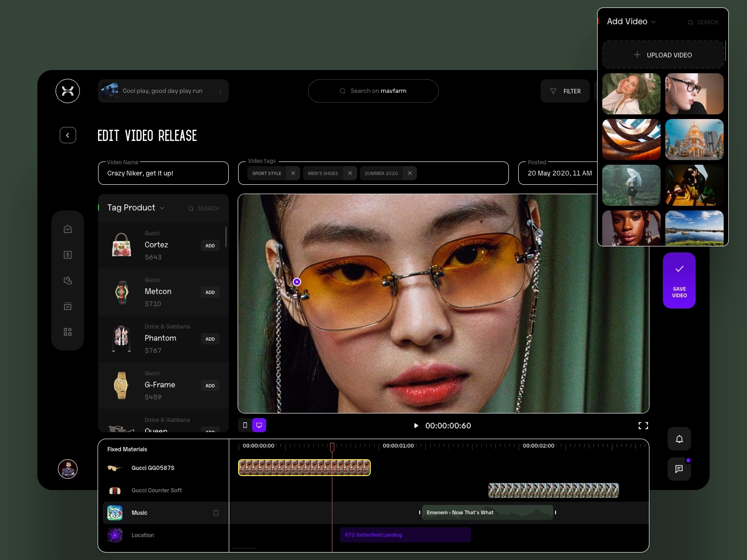Image resolution: width=747 pixels, height=560 pixels.
Task: Select the Emenem music clip on timeline
Action: pos(487,512)
